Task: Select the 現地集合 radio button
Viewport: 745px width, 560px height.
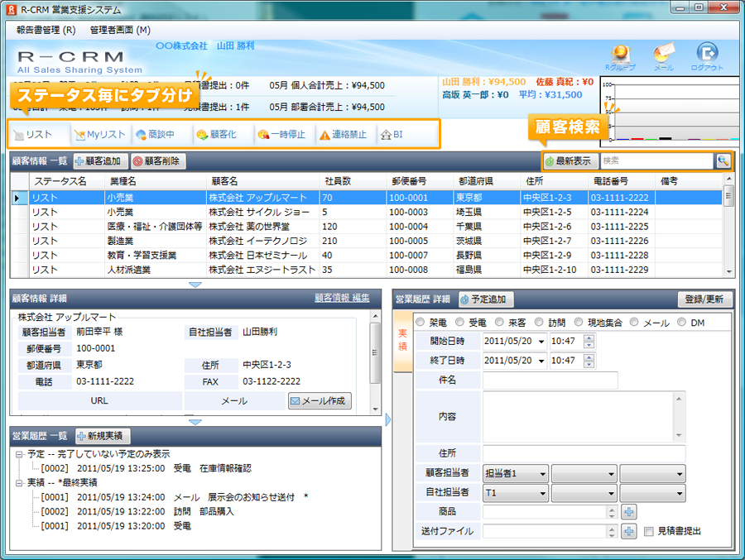Action: 579,323
